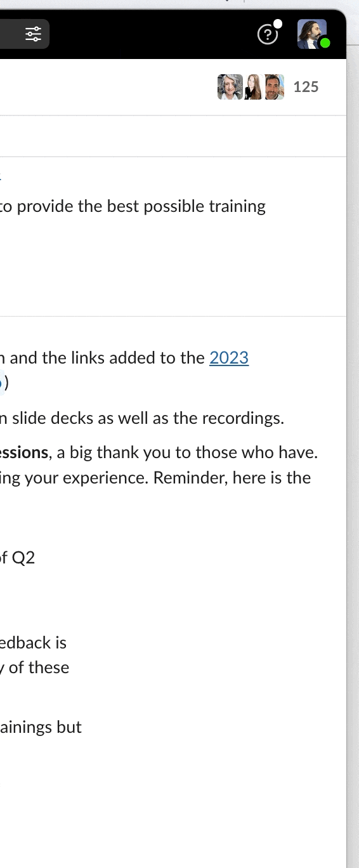Click the 'of Q2' text line
The height and width of the screenshot is (868, 359).
tap(17, 558)
